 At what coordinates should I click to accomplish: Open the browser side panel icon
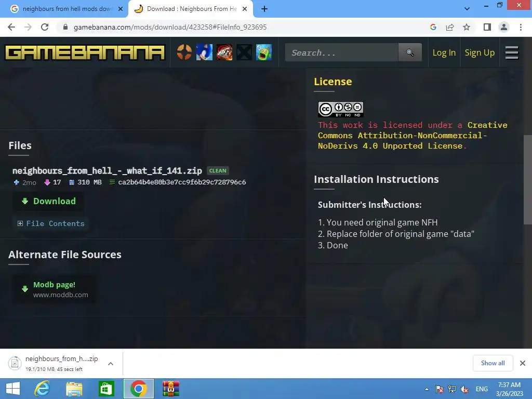coord(487,27)
